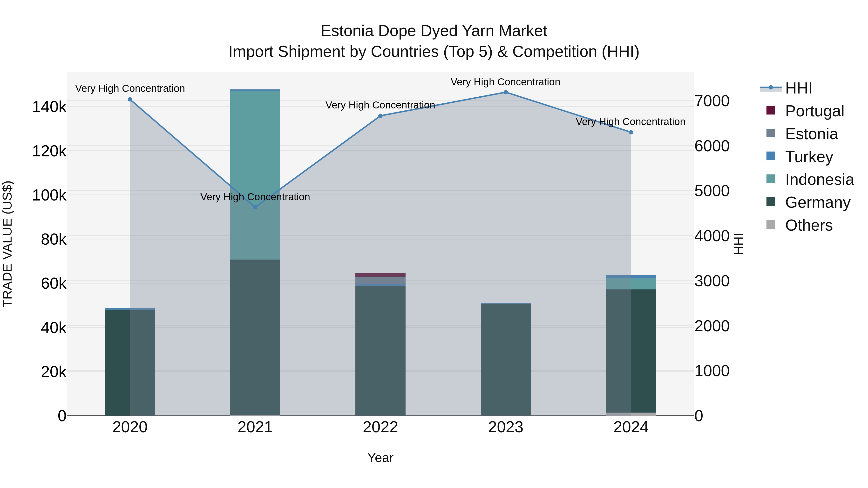Click the 2020 x-axis label

[x=130, y=427]
